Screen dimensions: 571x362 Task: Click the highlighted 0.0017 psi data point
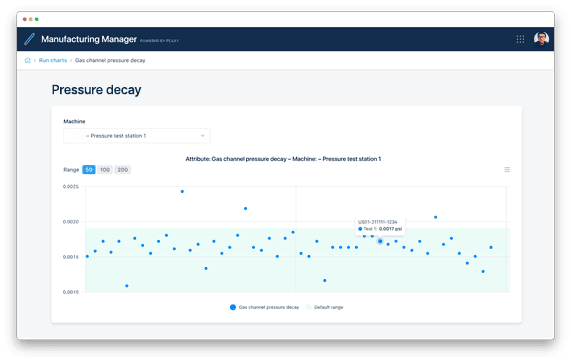click(x=380, y=241)
